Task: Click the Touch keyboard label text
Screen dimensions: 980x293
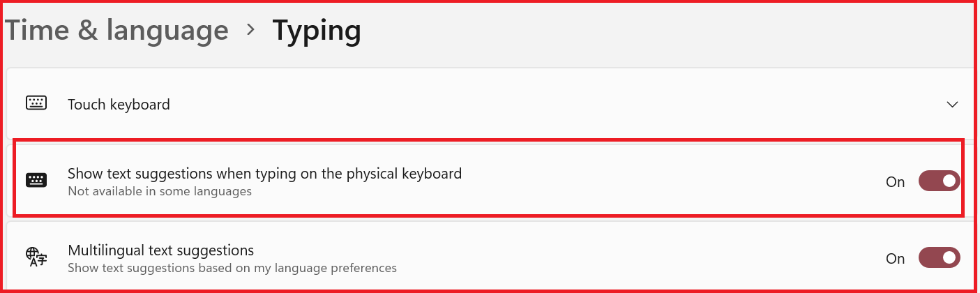Action: (x=119, y=105)
